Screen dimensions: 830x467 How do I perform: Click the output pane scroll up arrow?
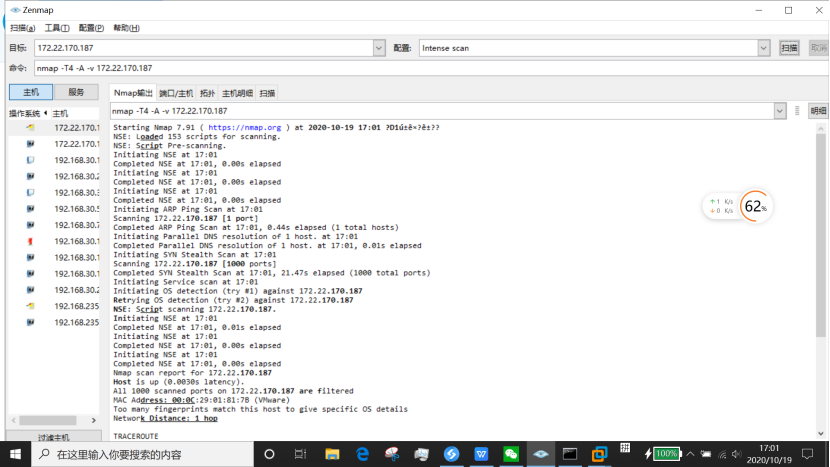coord(820,128)
